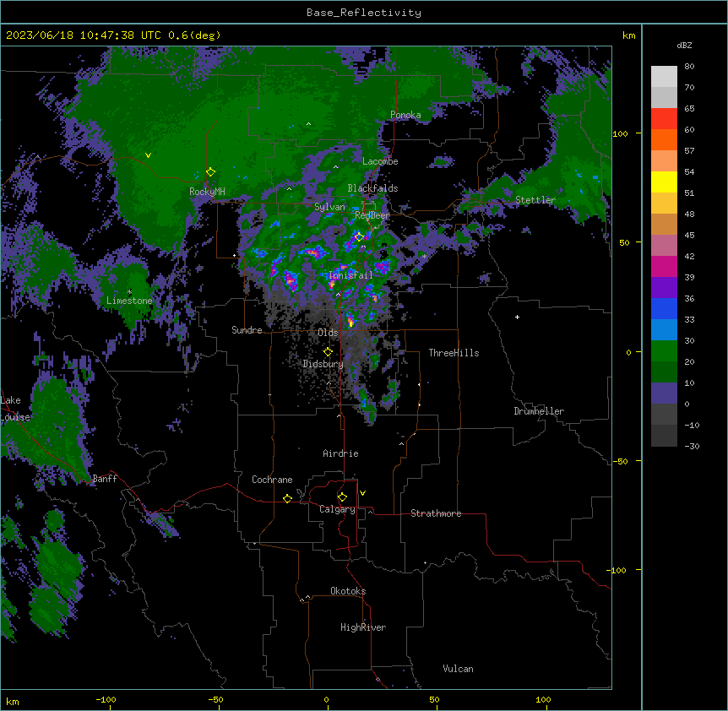Viewport: 728px width, 711px height.
Task: Select the Sundre label
Action: coord(247,330)
